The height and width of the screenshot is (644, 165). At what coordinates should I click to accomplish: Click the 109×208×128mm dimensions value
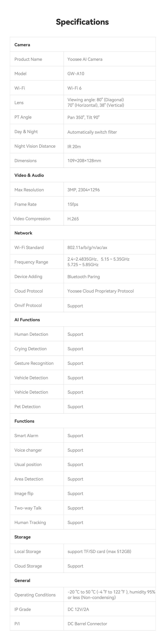tap(84, 161)
